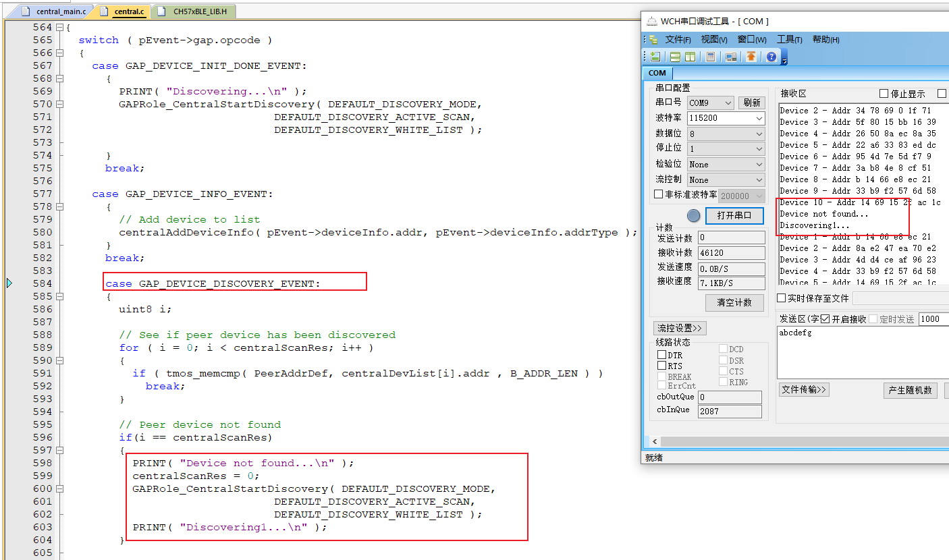Click the 清空计数 button
949x560 pixels.
[x=734, y=302]
